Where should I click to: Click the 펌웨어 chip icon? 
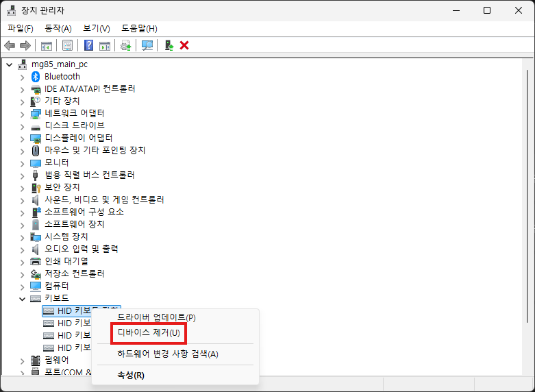[x=36, y=360]
